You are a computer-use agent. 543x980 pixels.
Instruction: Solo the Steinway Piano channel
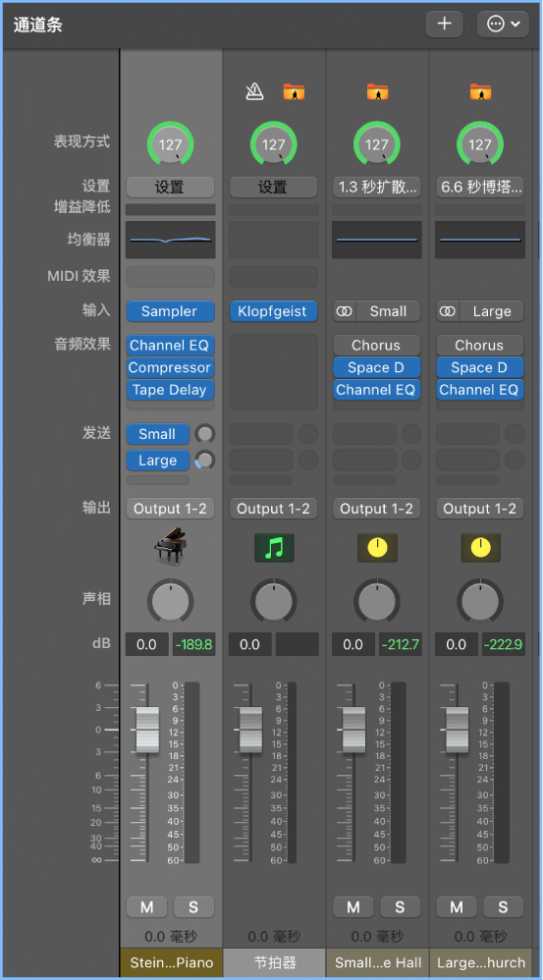tap(193, 907)
